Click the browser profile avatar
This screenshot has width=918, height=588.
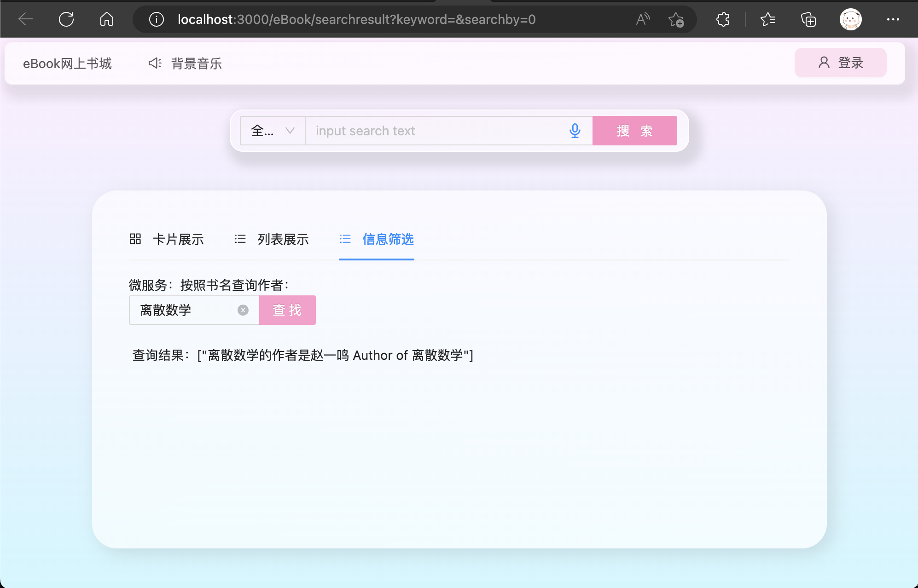pyautogui.click(x=851, y=19)
